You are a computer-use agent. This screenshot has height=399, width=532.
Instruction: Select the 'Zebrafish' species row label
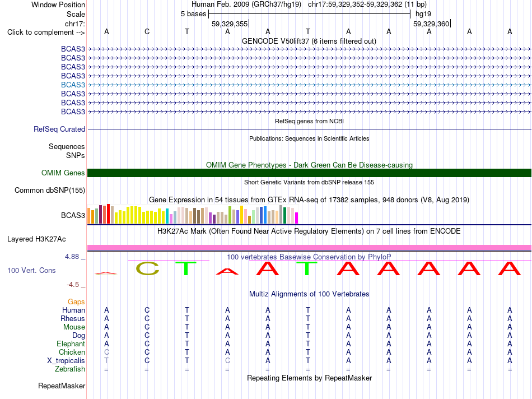(x=70, y=369)
